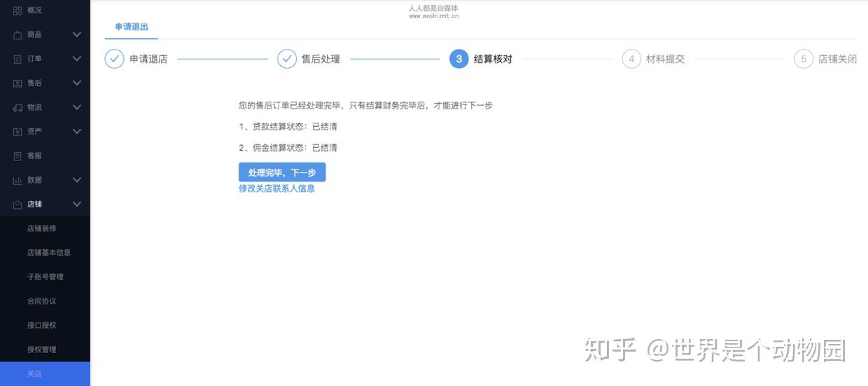Click the 物流 truck icon
Viewport: 868px width, 386px height.
pyautogui.click(x=17, y=107)
